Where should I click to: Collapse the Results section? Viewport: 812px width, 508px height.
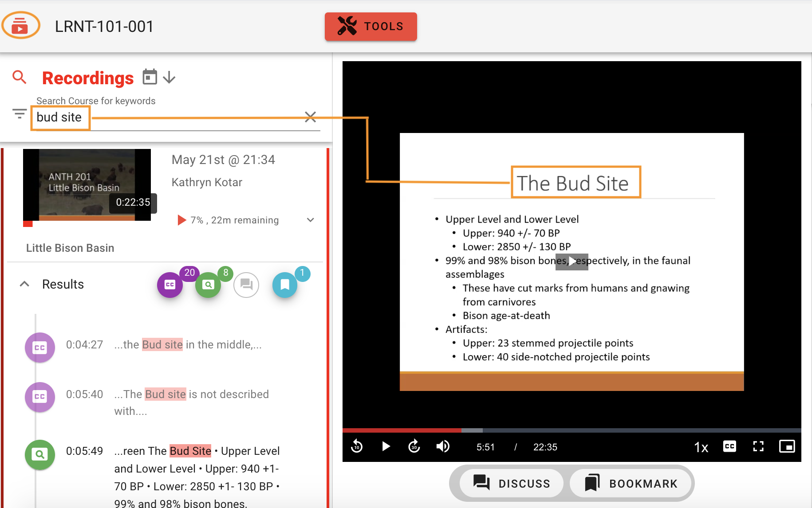click(x=25, y=284)
